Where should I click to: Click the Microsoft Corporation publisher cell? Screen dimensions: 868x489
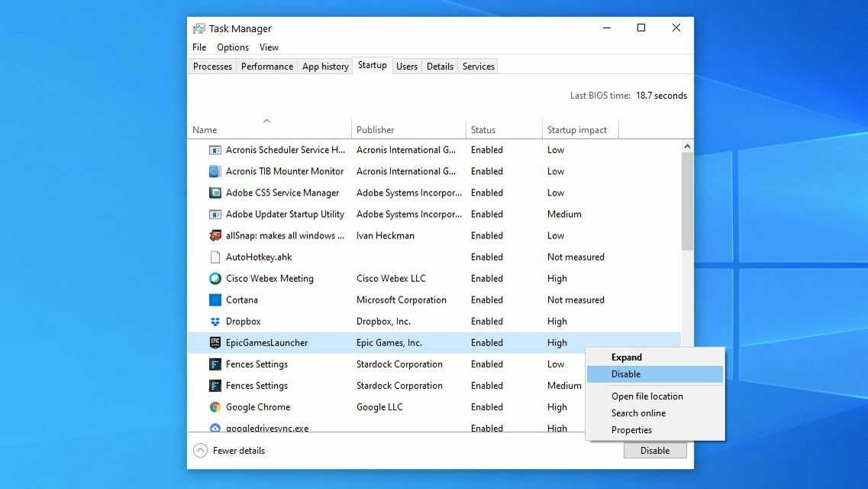[x=402, y=300]
